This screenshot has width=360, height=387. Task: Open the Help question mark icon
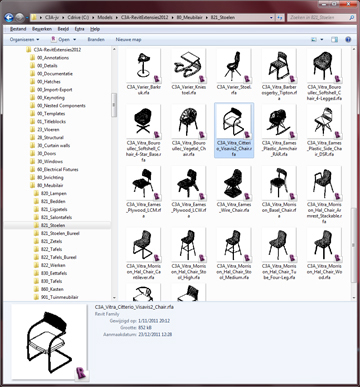pyautogui.click(x=348, y=40)
